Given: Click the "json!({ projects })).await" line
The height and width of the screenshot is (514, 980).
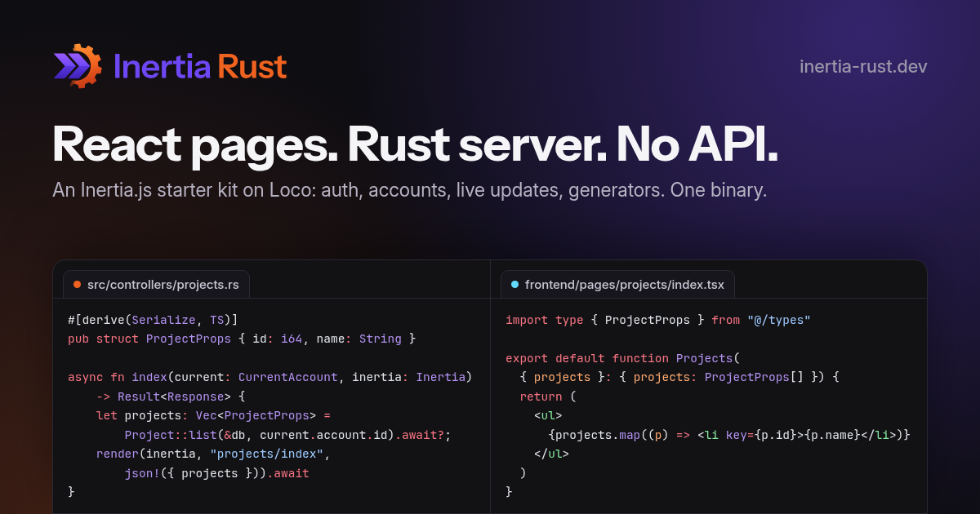Looking at the screenshot, I should pyautogui.click(x=216, y=473).
